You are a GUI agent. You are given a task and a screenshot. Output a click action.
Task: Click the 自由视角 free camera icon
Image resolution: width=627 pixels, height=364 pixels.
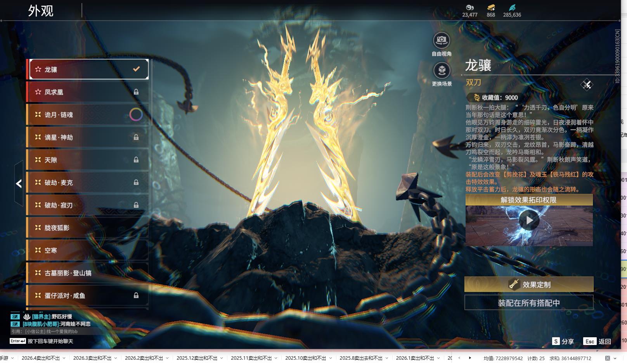point(441,41)
